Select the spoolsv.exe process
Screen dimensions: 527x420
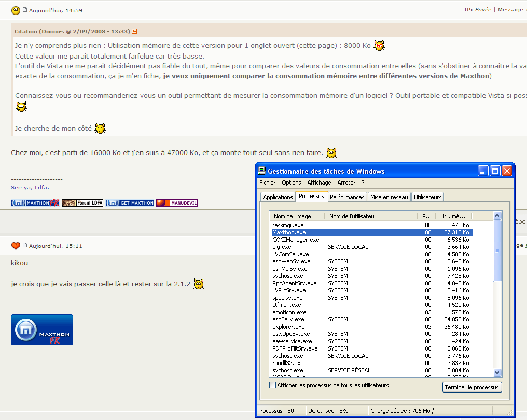click(372, 298)
